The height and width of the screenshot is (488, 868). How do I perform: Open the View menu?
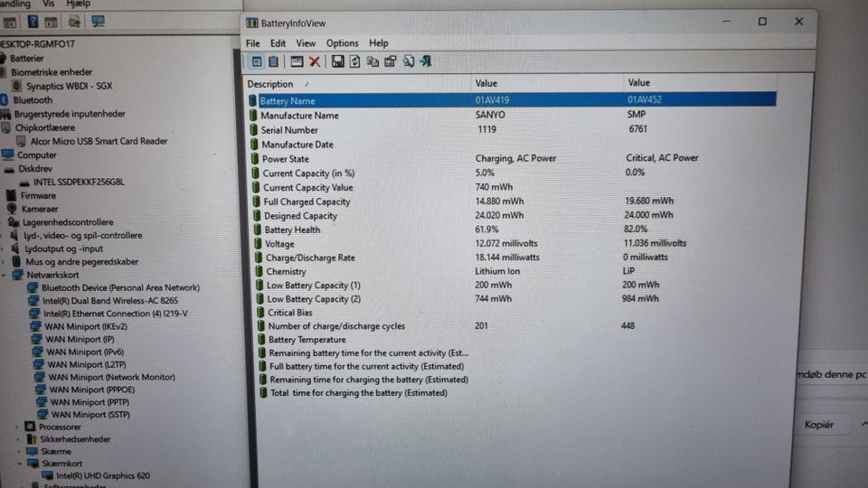point(306,43)
